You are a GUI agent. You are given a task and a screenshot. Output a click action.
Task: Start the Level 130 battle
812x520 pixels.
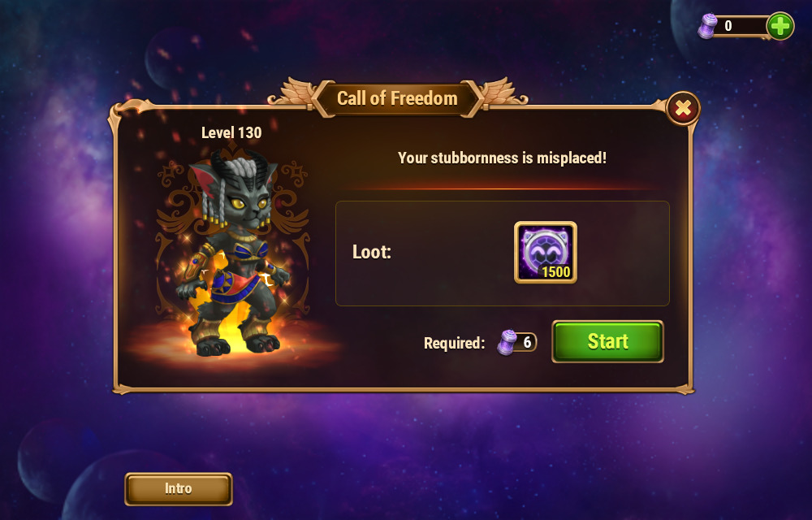607,341
